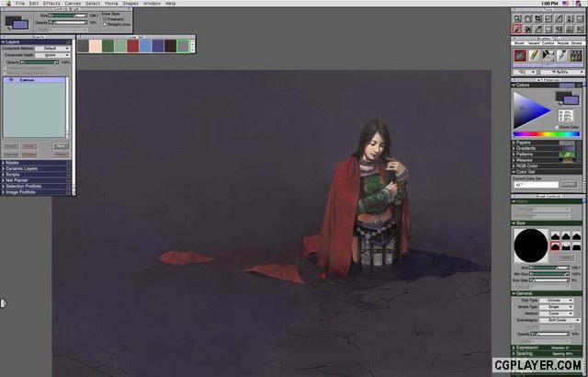Adjust the Min Size slider
This screenshot has height=377, width=588.
(549, 274)
